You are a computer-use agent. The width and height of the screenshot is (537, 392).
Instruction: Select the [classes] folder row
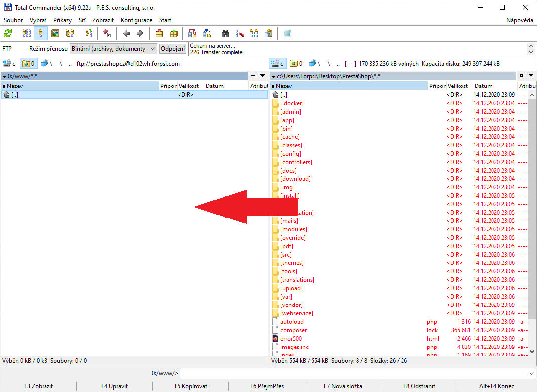pyautogui.click(x=400, y=145)
